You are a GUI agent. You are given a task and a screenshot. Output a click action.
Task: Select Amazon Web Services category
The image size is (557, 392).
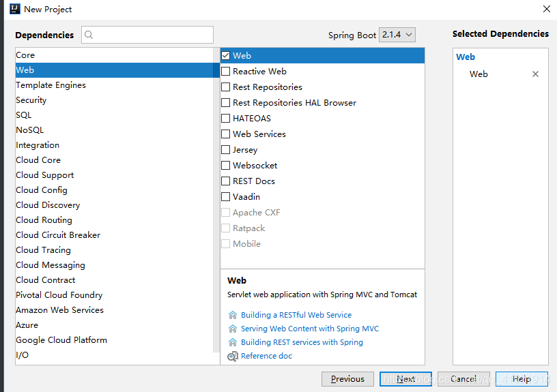pos(115,310)
